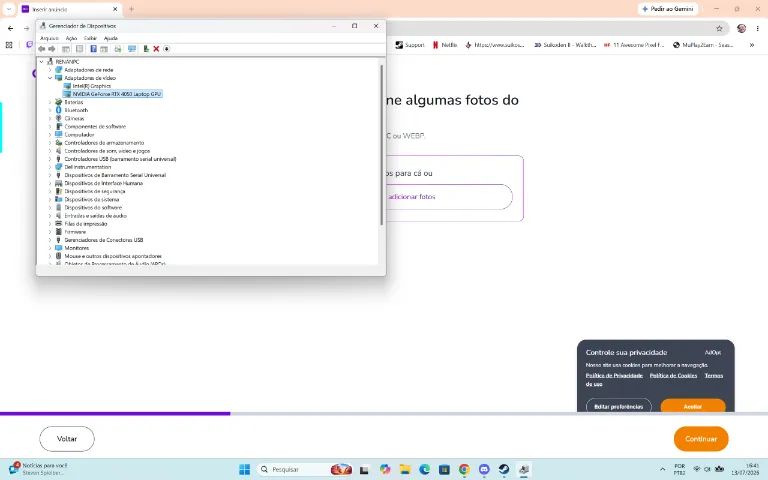The width and height of the screenshot is (768, 480).
Task: Click the Device Manager vertical scrollbar
Action: pyautogui.click(x=382, y=145)
